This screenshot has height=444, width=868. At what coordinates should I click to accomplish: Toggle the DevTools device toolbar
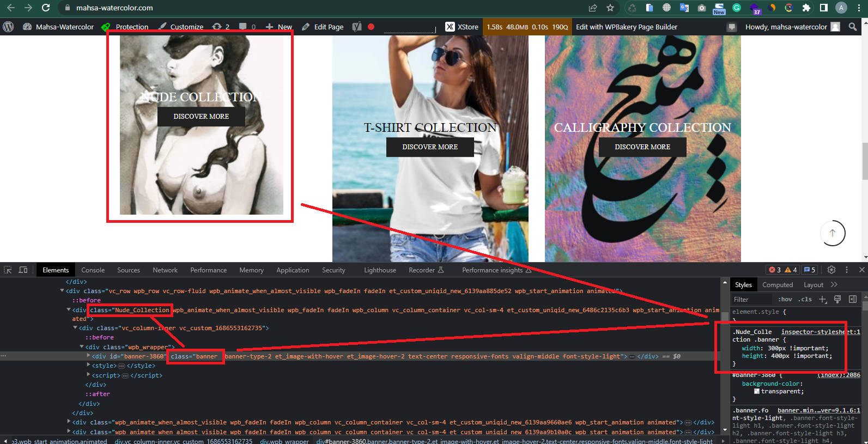23,270
